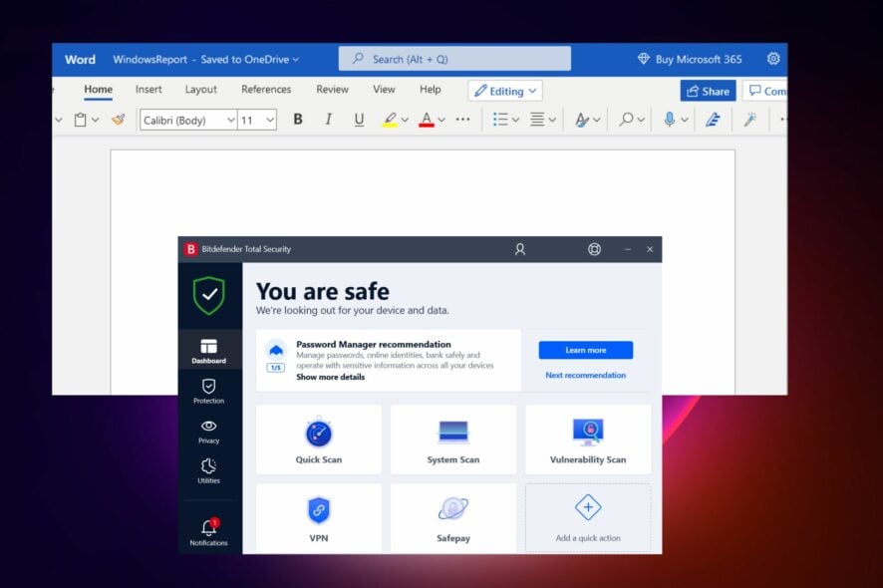
Task: Open the Styles icon in Word toolbar
Action: [x=582, y=120]
